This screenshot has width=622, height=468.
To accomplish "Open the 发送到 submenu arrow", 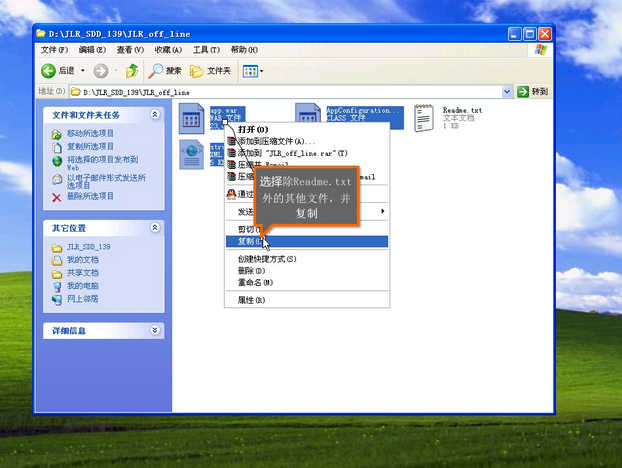I will click(382, 211).
